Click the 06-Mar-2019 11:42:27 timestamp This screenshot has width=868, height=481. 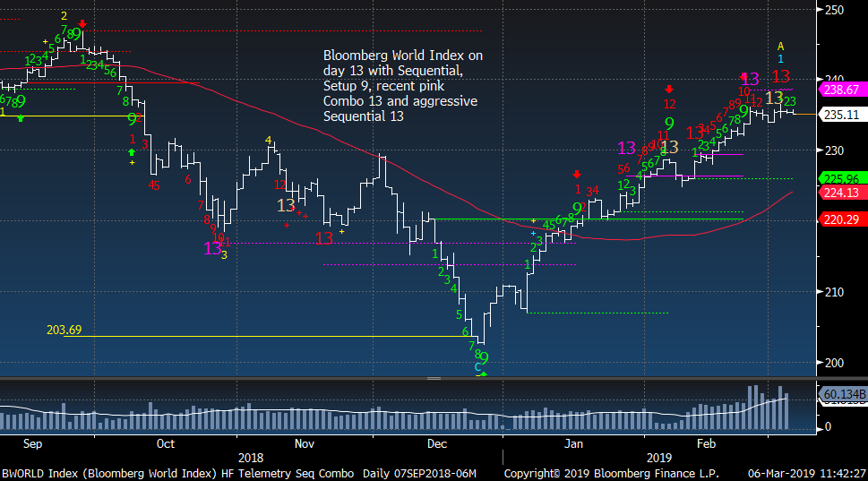click(x=806, y=473)
